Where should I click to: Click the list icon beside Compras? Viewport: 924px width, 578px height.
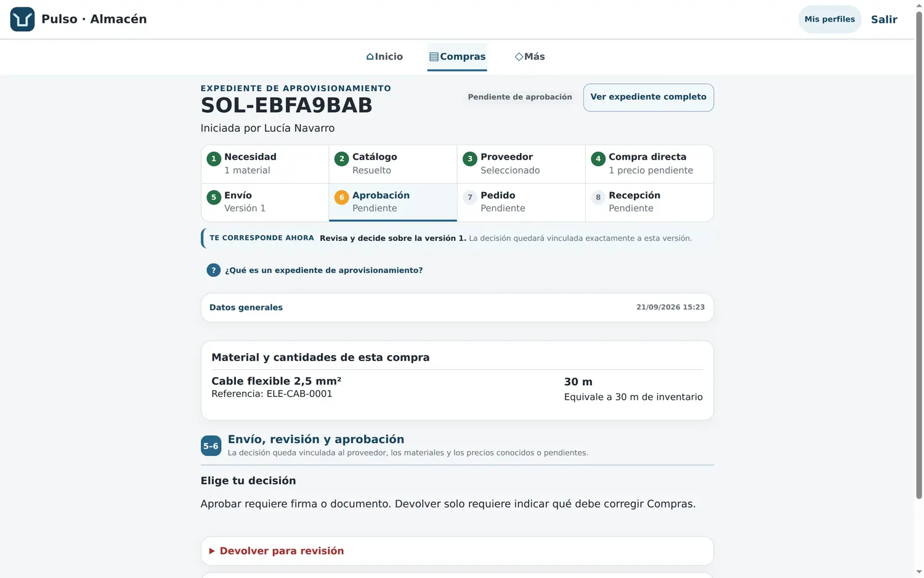coord(434,57)
